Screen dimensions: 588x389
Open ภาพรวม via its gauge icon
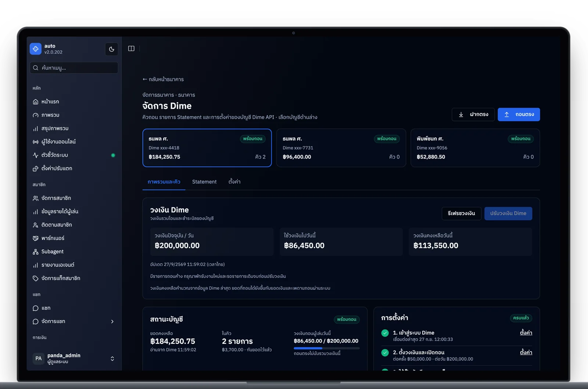(36, 115)
